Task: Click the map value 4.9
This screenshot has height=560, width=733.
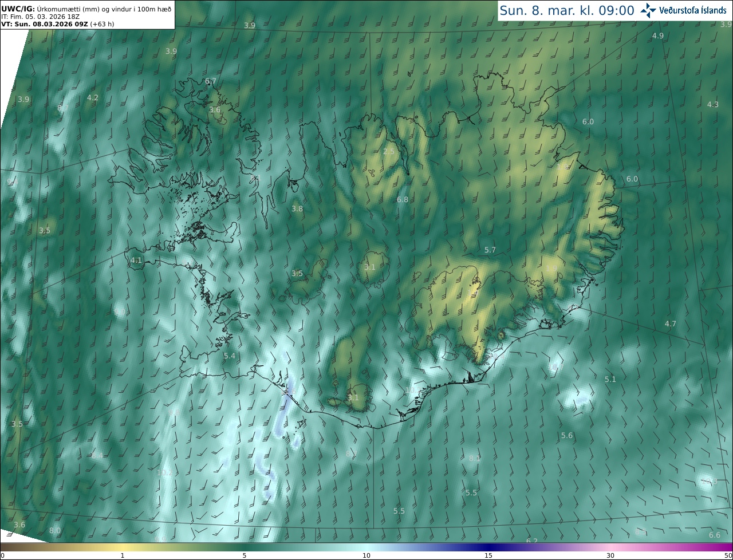Action: tap(658, 36)
